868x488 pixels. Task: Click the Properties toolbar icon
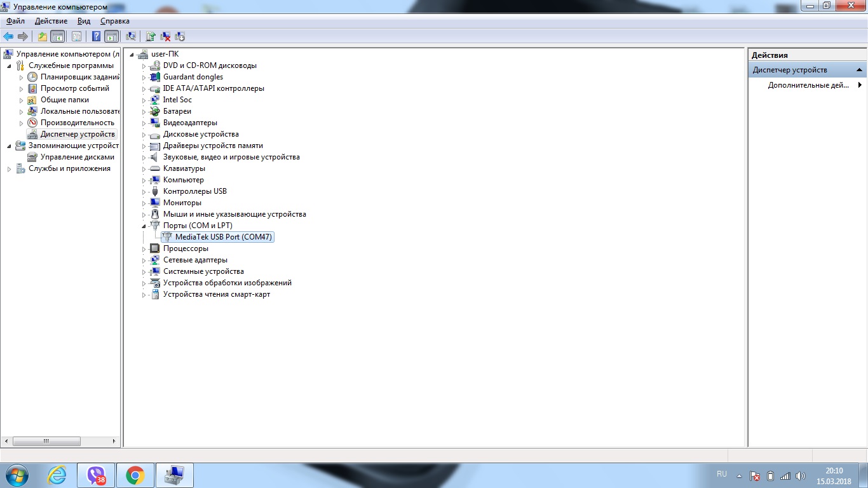(76, 37)
